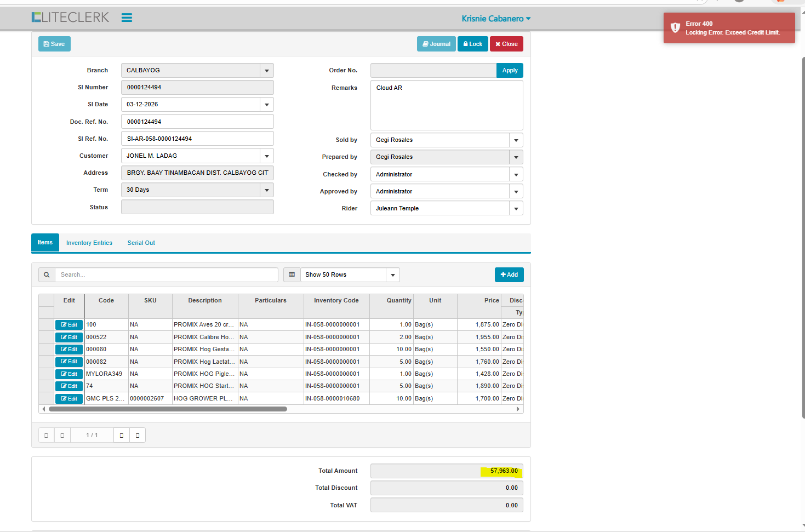
Task: Lock the sales invoice
Action: [x=472, y=44]
